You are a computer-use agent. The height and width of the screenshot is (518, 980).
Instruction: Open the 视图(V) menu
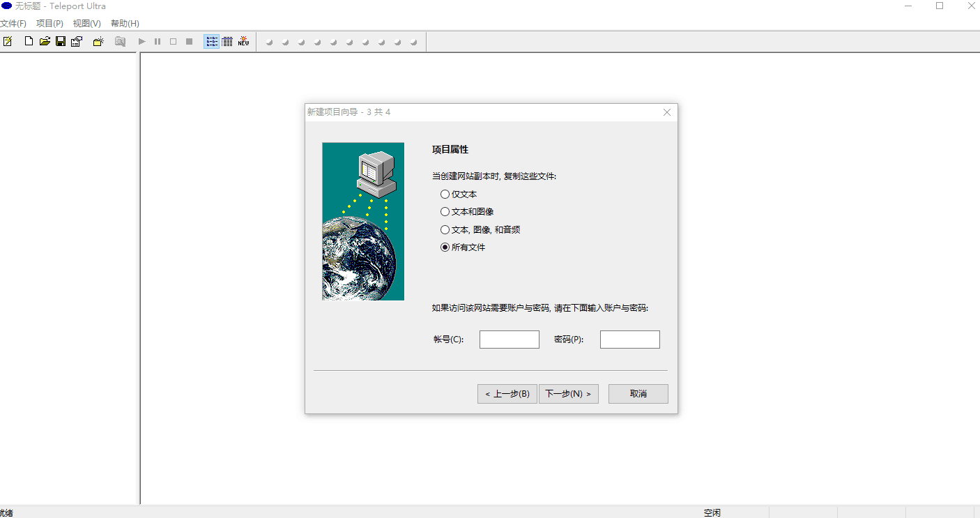[x=85, y=23]
